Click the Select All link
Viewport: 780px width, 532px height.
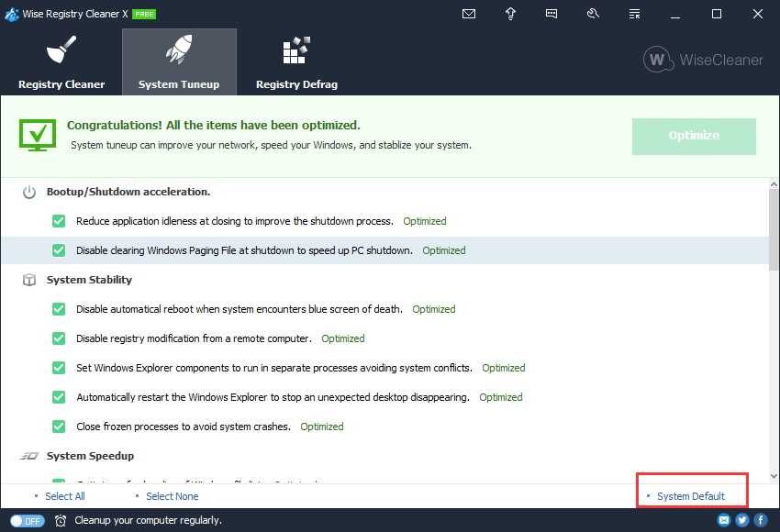point(64,496)
